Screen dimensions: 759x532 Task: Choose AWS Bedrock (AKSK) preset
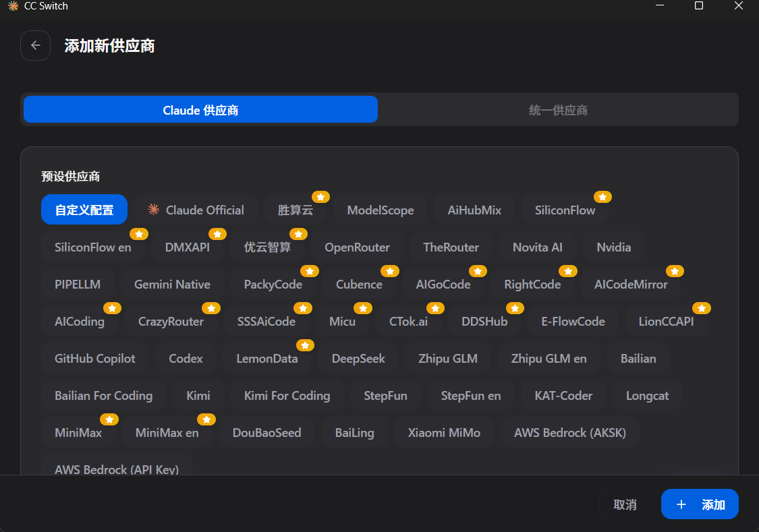(569, 432)
